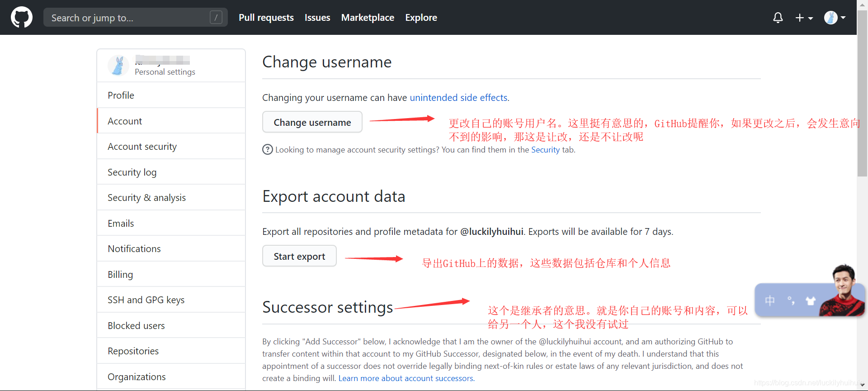
Task: Click the Export account data heading
Action: [x=334, y=196]
